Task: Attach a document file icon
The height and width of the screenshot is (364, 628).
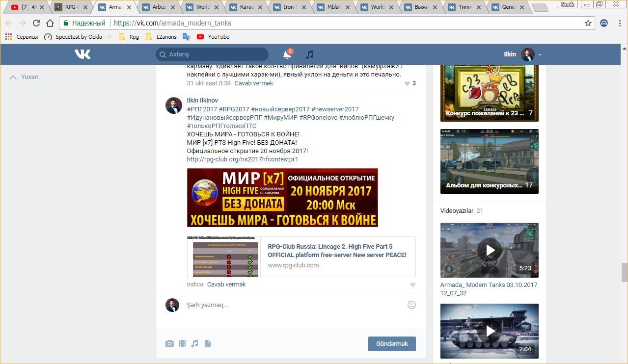Action: (208, 343)
